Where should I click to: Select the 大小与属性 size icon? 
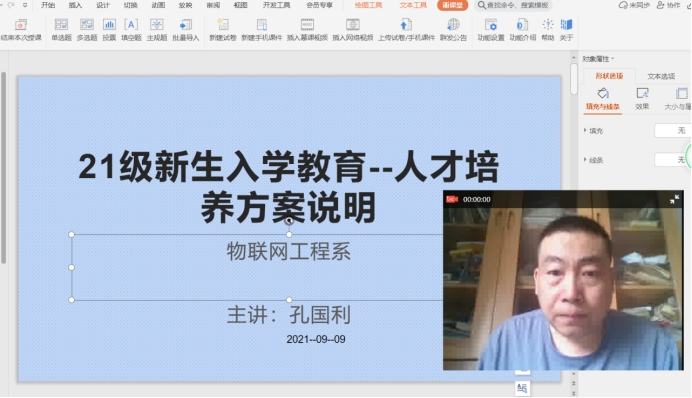pos(678,99)
